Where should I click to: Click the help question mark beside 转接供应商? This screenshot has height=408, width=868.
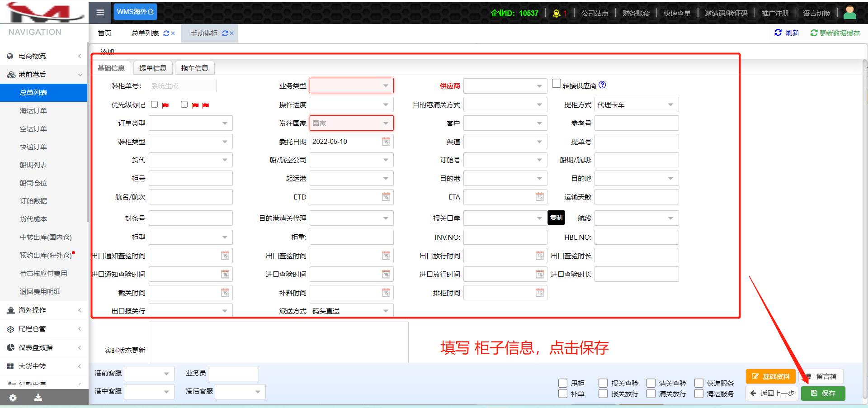click(602, 85)
